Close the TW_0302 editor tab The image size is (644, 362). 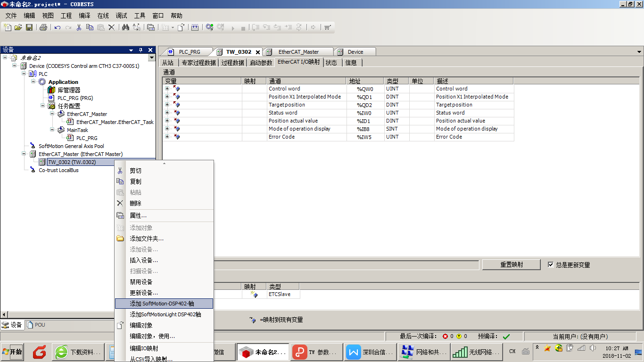258,52
